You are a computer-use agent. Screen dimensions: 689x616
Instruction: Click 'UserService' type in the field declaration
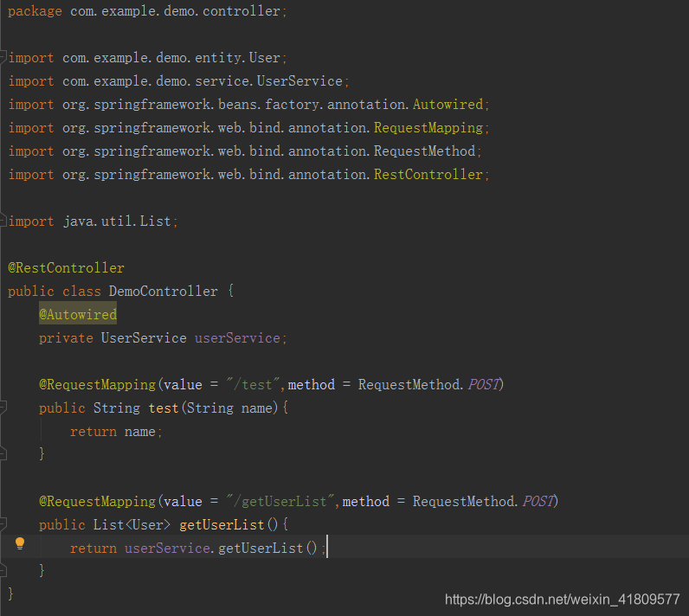(144, 337)
